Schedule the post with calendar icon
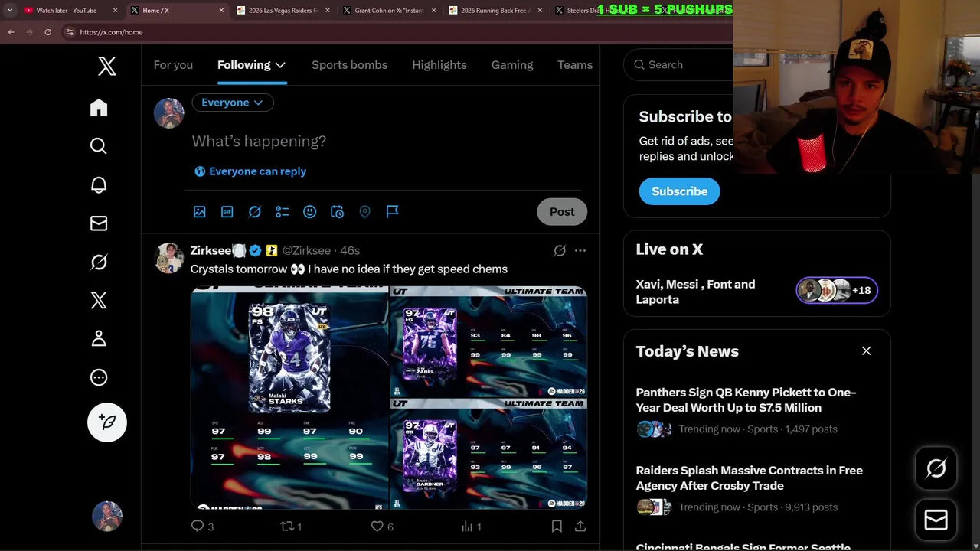The height and width of the screenshot is (551, 980). pyautogui.click(x=338, y=212)
